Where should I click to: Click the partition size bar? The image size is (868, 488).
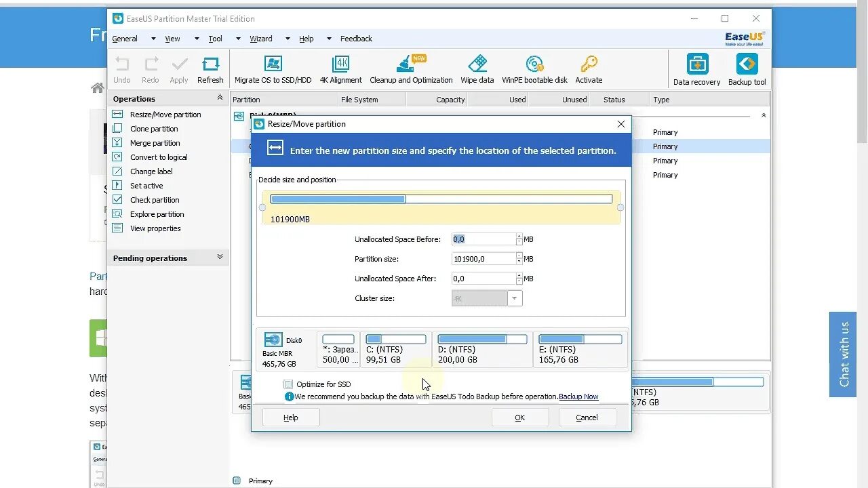(x=441, y=199)
